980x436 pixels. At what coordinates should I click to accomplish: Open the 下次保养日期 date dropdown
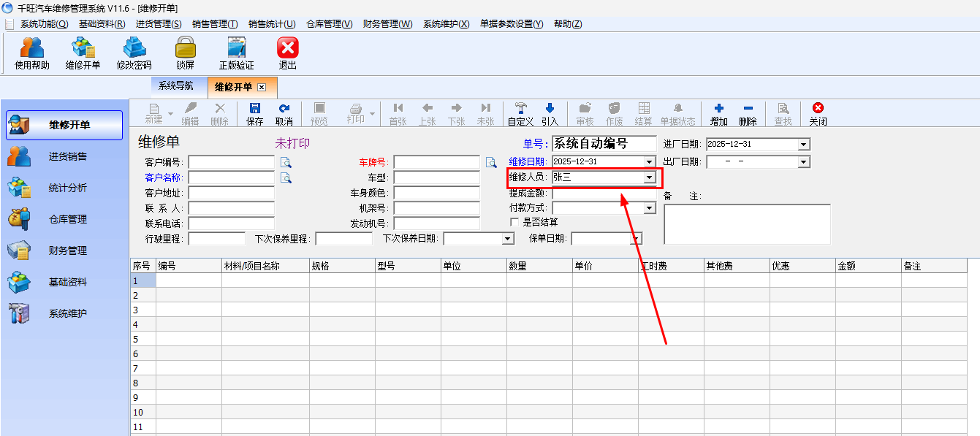508,239
